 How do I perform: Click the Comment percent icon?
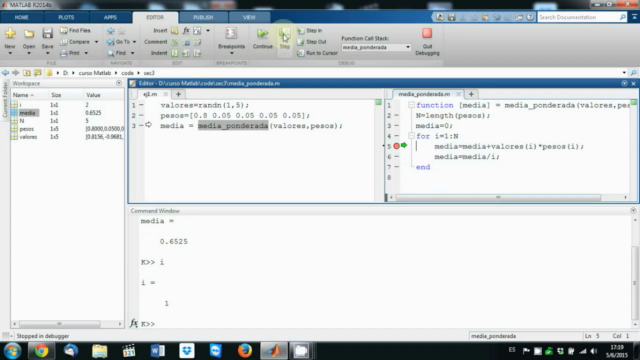pyautogui.click(x=175, y=42)
